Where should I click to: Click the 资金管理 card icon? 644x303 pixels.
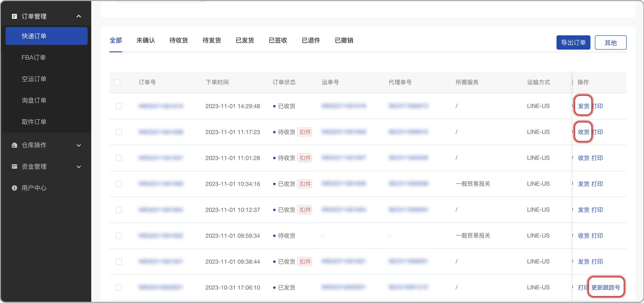point(14,166)
